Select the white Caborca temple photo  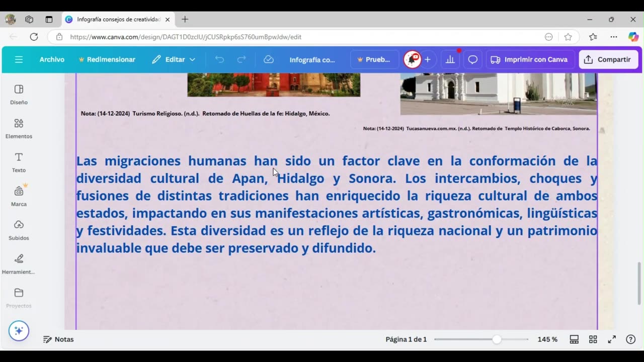coord(498,94)
